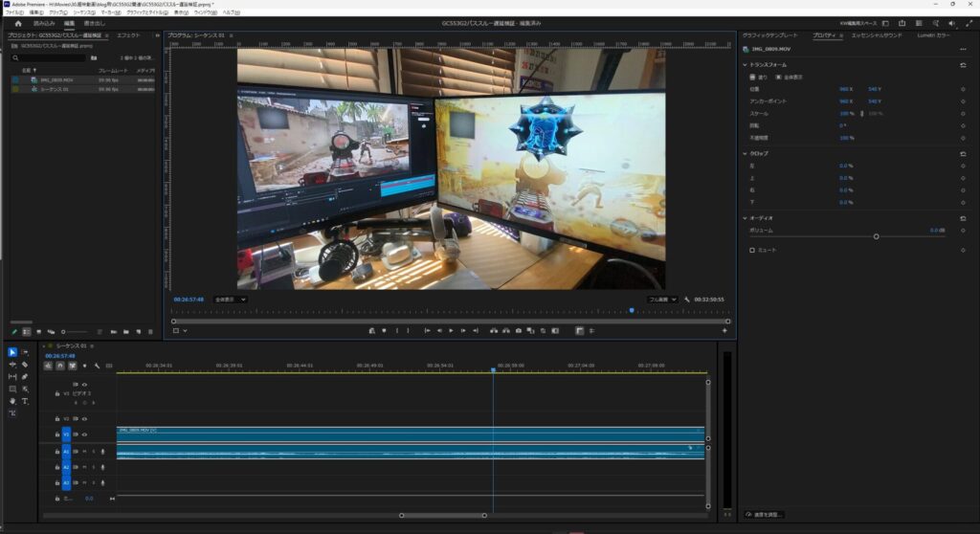This screenshot has width=980, height=534.
Task: Hide the V1 track output eye
Action: tap(84, 434)
